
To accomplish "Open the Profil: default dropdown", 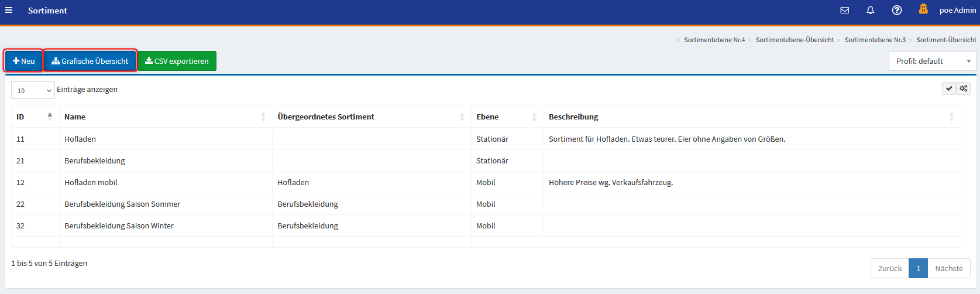I will click(932, 61).
